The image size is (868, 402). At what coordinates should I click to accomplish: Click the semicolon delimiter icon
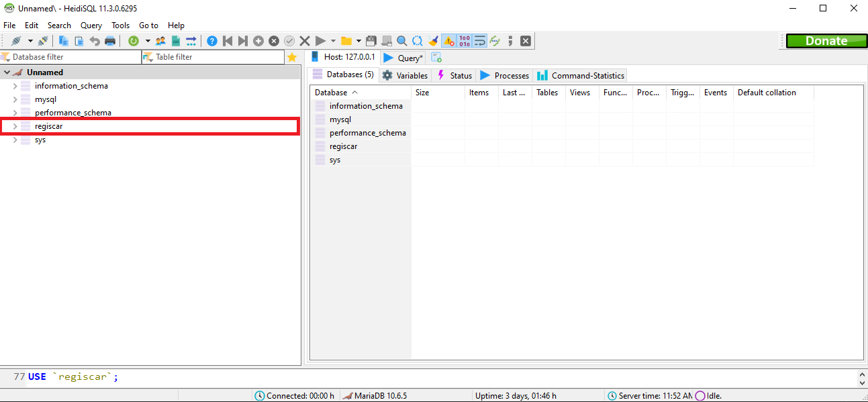[x=510, y=41]
